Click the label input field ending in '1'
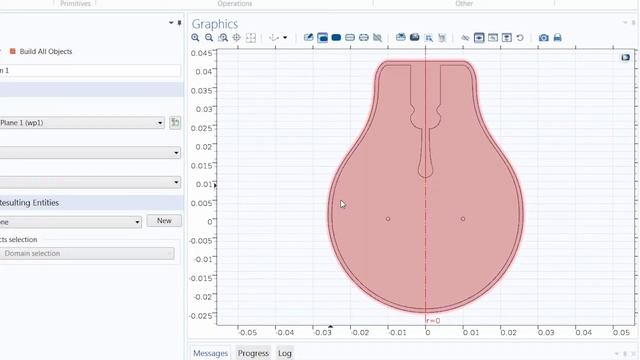The height and width of the screenshot is (360, 640). tap(90, 71)
